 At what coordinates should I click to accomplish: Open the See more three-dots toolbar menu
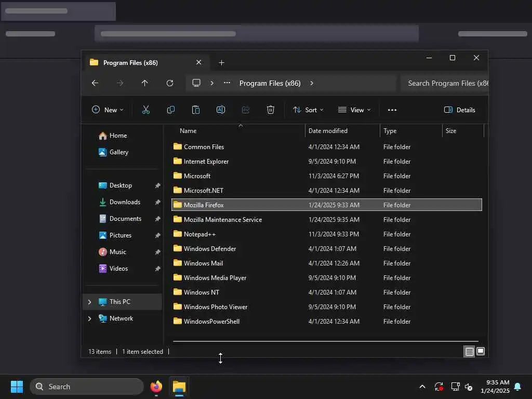392,110
